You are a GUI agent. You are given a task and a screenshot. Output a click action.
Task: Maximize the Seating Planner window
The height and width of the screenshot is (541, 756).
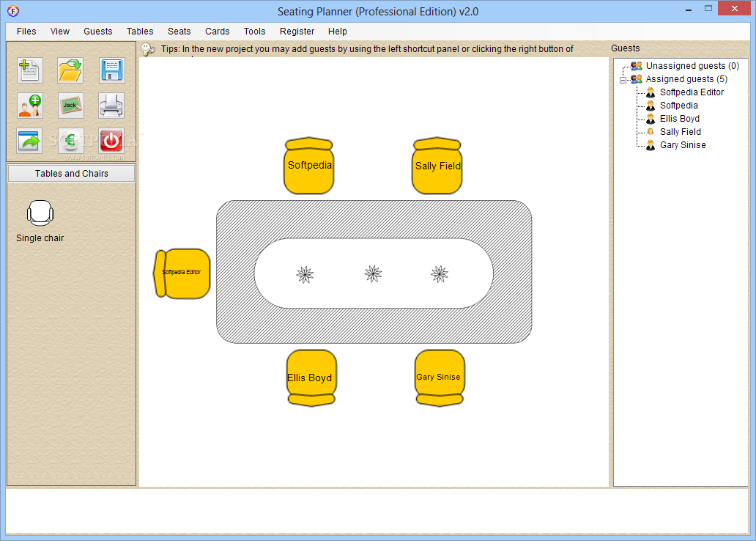pyautogui.click(x=708, y=9)
